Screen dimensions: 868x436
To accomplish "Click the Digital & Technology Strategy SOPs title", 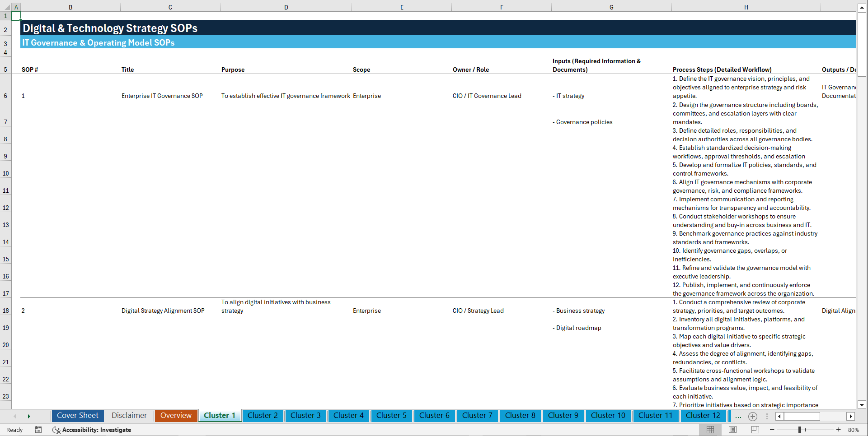I will 110,28.
